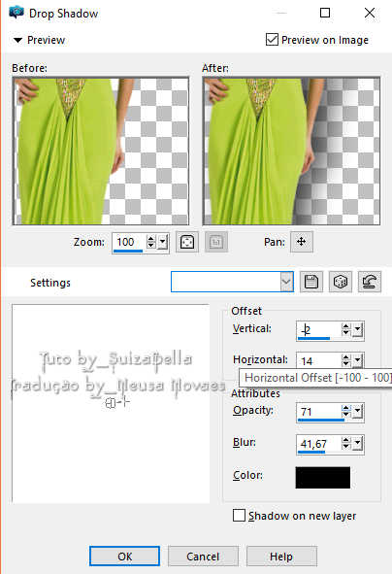392x574 pixels.
Task: Click the Opacity value field
Action: click(318, 412)
